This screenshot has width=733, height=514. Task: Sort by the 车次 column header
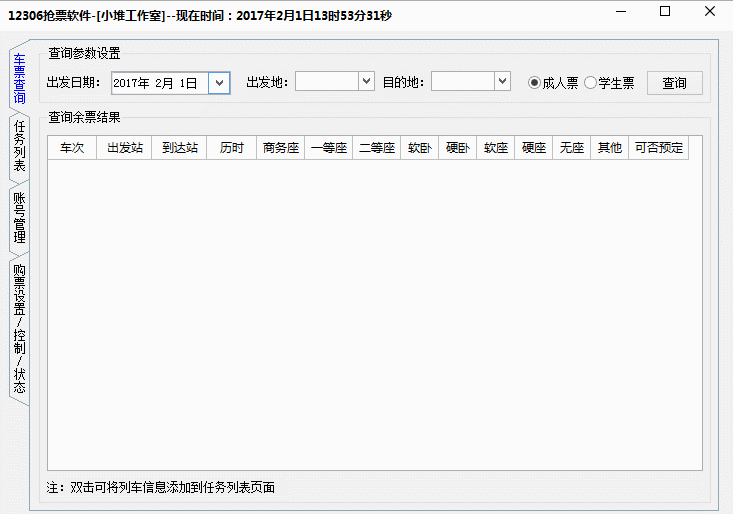point(72,148)
